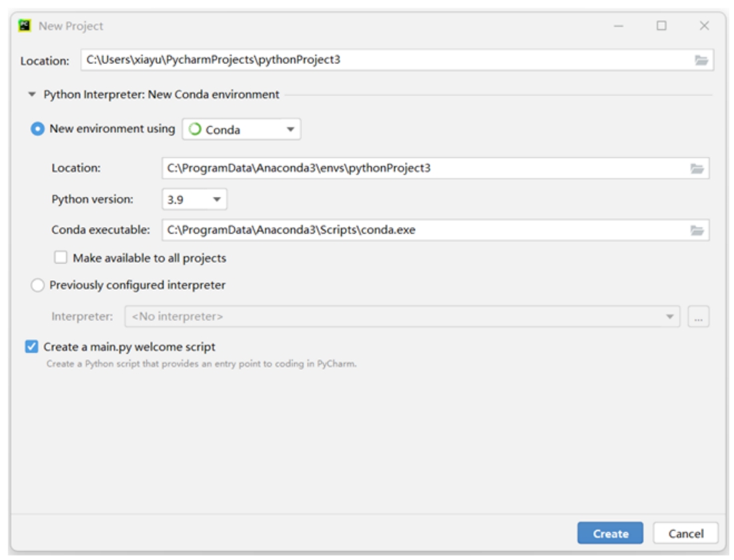The height and width of the screenshot is (560, 734).
Task: Click the ellipsis button beside interpreter
Action: point(699,316)
